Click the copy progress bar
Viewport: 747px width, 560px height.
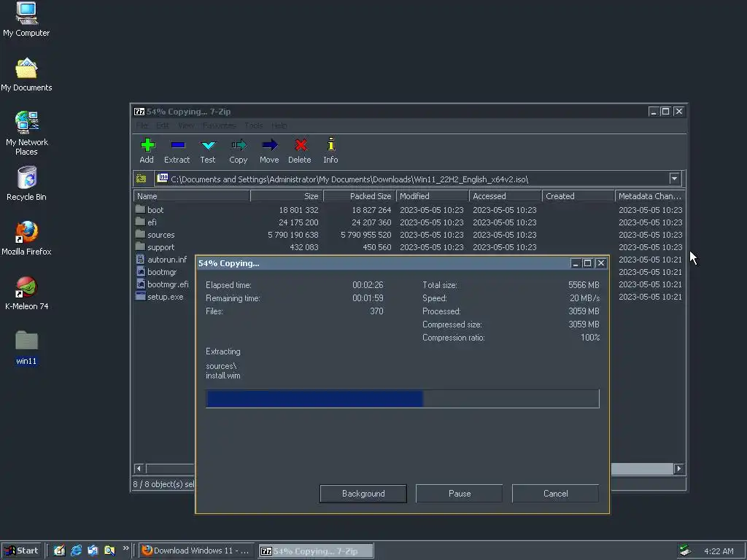tap(402, 399)
